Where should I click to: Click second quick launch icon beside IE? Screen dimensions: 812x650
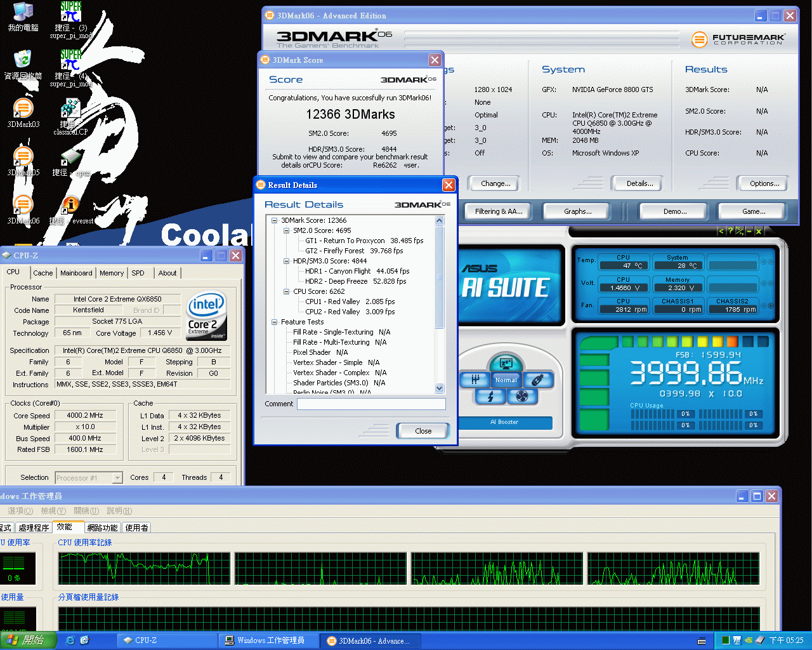84,640
